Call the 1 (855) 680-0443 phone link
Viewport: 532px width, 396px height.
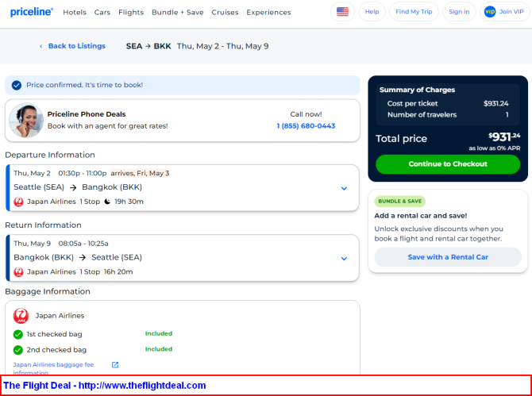click(306, 126)
